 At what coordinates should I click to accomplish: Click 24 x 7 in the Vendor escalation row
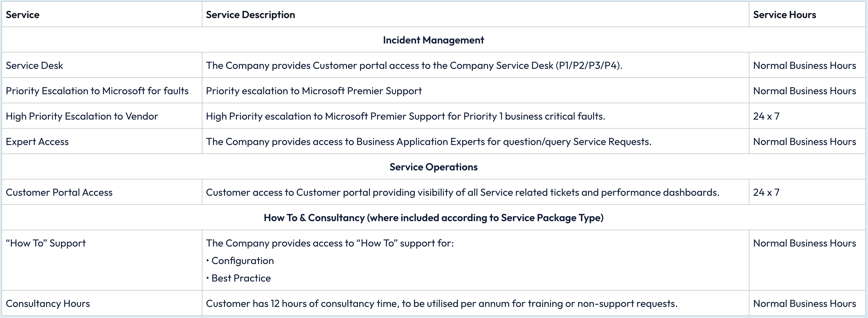pos(766,116)
